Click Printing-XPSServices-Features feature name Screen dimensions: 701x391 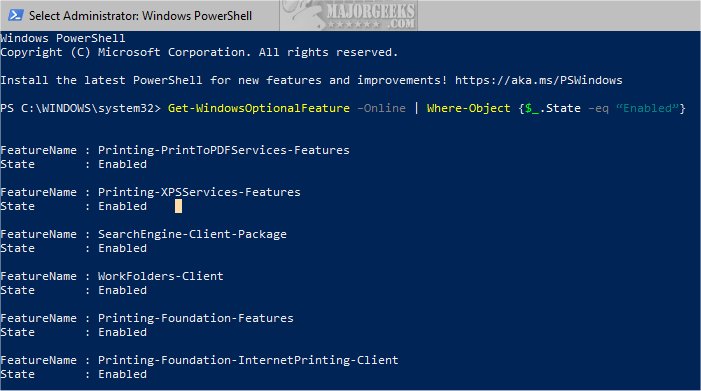199,192
